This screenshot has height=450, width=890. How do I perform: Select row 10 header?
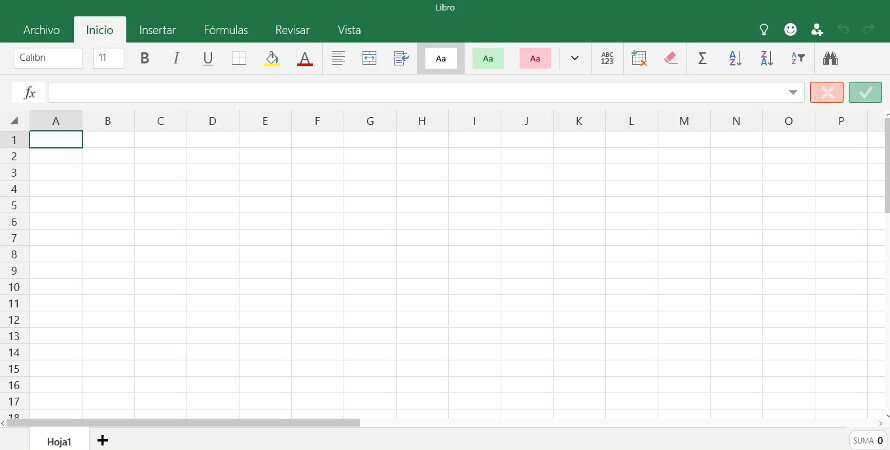pyautogui.click(x=14, y=287)
